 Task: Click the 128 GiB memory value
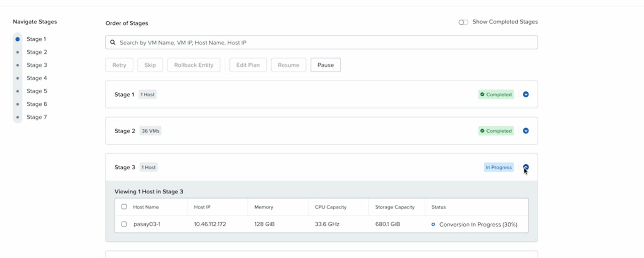(x=265, y=224)
